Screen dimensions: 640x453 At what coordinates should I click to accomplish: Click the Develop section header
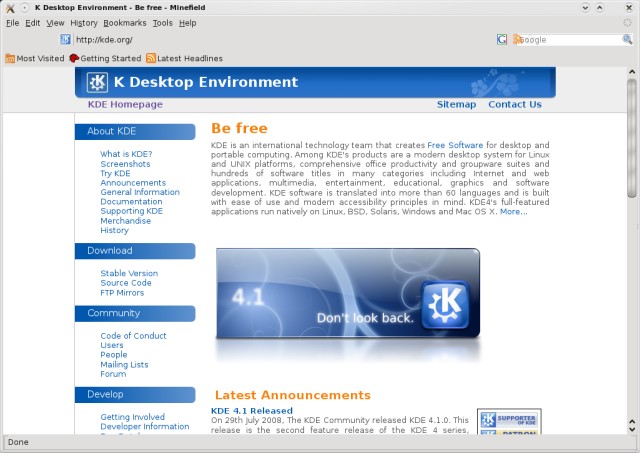tap(135, 395)
